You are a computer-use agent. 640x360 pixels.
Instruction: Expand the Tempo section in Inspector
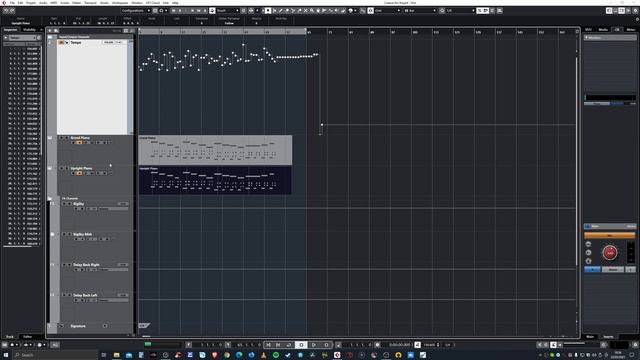click(6, 38)
